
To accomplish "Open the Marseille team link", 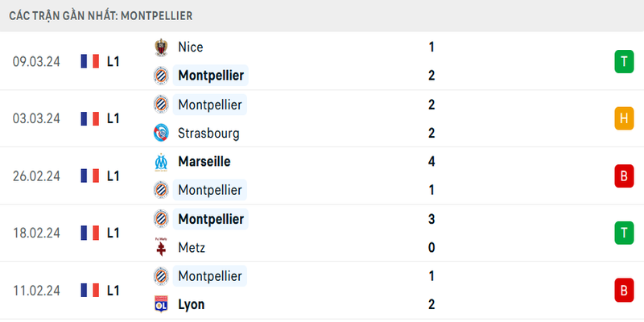I will coord(204,162).
